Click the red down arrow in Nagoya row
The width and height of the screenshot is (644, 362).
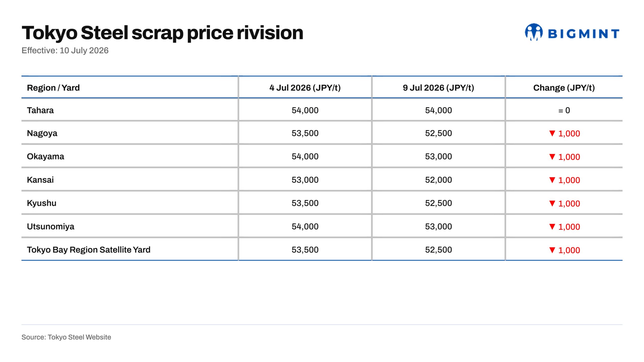[552, 133]
